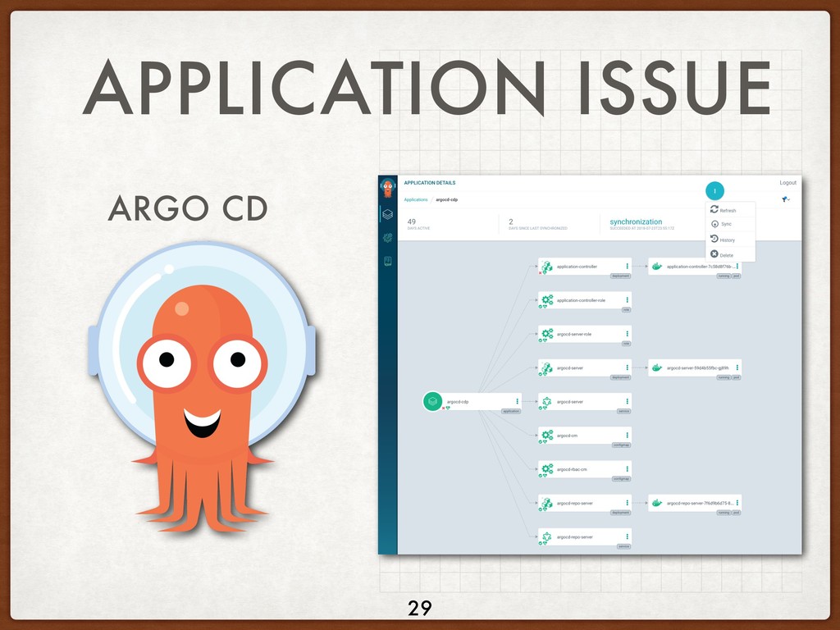
Task: Click the argocd-repo-server service node icon
Action: pos(546,536)
